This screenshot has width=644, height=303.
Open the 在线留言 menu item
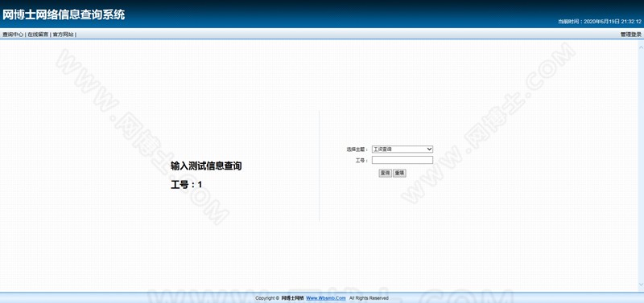tap(38, 35)
